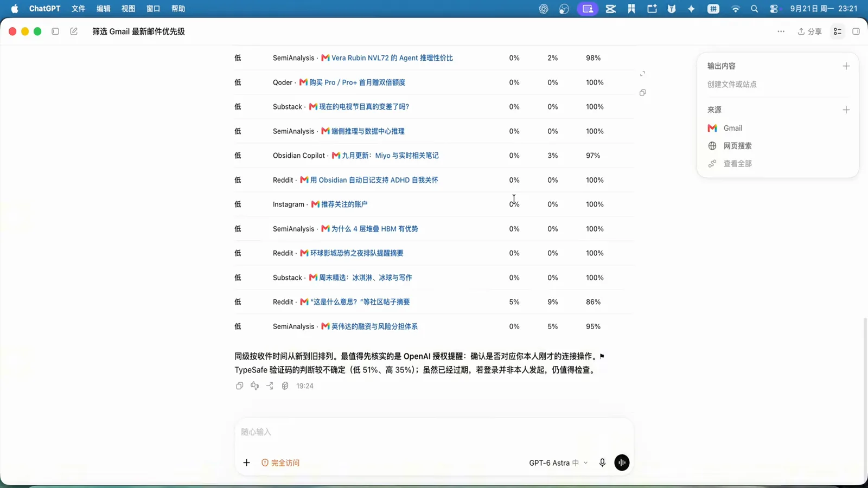
Task: Open the three-dot more options menu
Action: pyautogui.click(x=781, y=31)
